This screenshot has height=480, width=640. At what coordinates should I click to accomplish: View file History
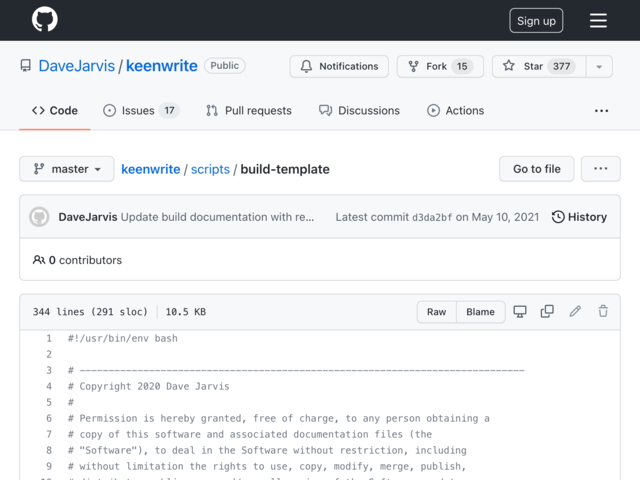(579, 217)
